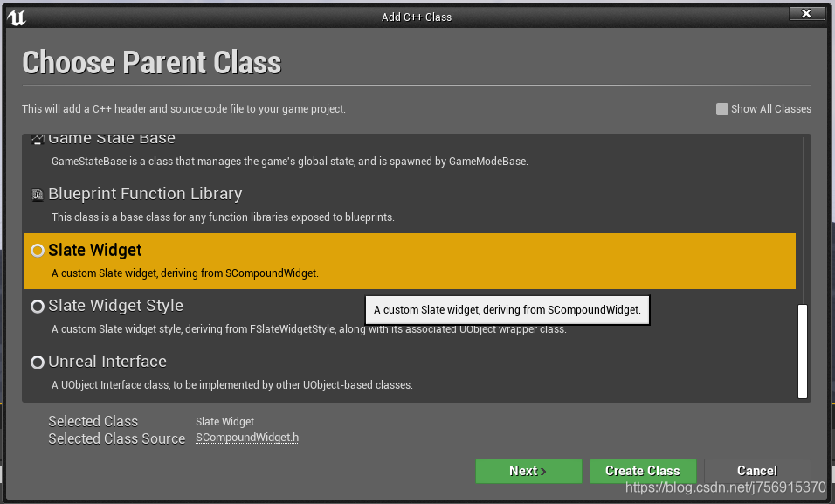The image size is (835, 504).
Task: Select the Game State Base class entry
Action: pyautogui.click(x=112, y=138)
